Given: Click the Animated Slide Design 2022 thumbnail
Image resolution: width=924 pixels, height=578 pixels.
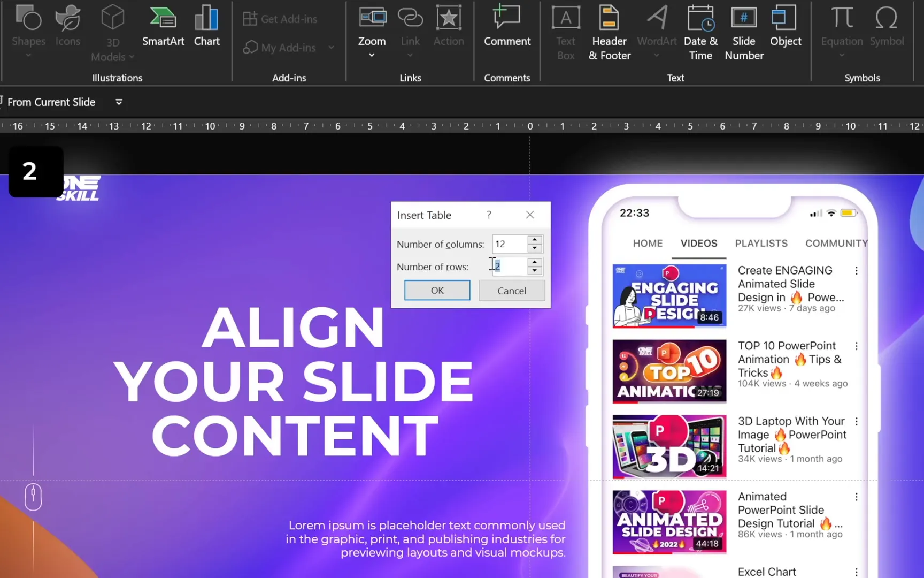Looking at the screenshot, I should (669, 522).
